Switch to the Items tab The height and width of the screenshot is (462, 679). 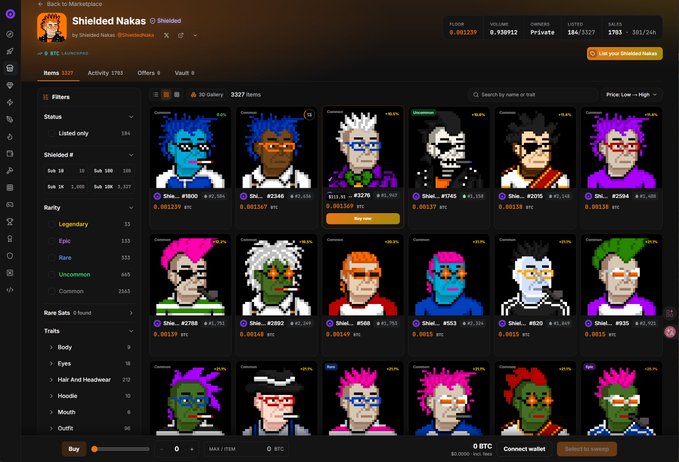[58, 73]
